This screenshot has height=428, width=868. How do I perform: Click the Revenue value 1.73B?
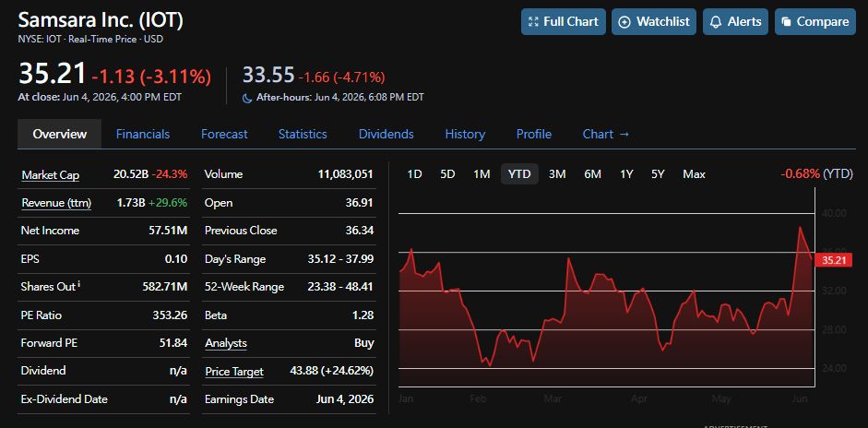click(x=131, y=203)
